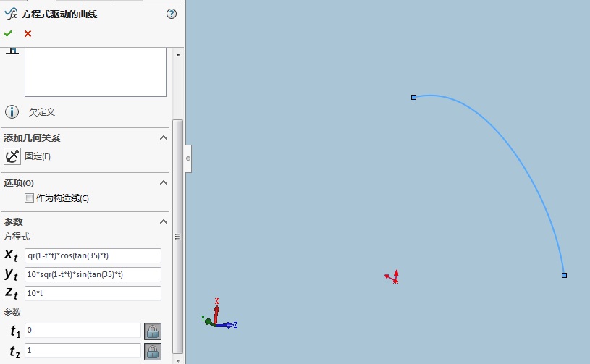This screenshot has height=364, width=590.
Task: Edit the Xt equation field
Action: coord(93,255)
